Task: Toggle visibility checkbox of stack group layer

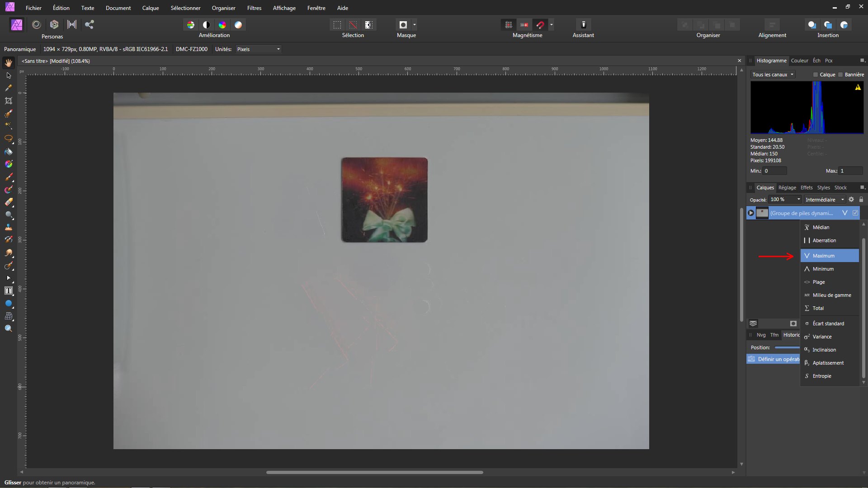Action: 855,213
